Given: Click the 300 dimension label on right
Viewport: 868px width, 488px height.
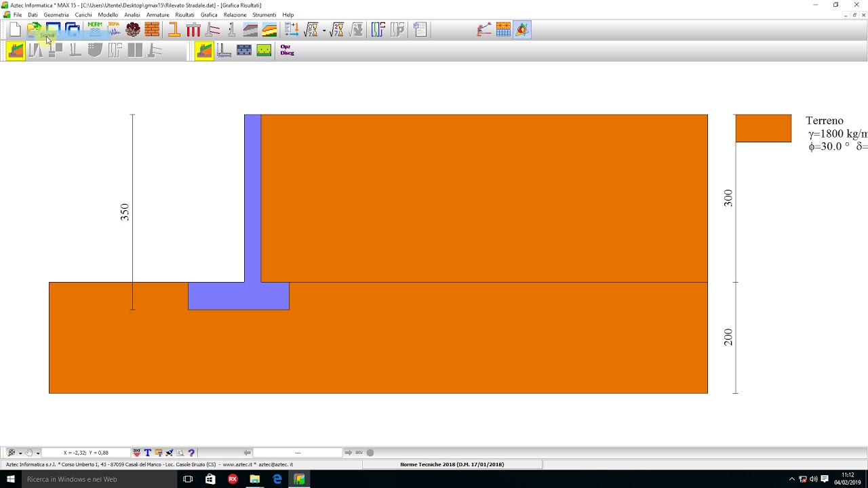Looking at the screenshot, I should [x=728, y=198].
